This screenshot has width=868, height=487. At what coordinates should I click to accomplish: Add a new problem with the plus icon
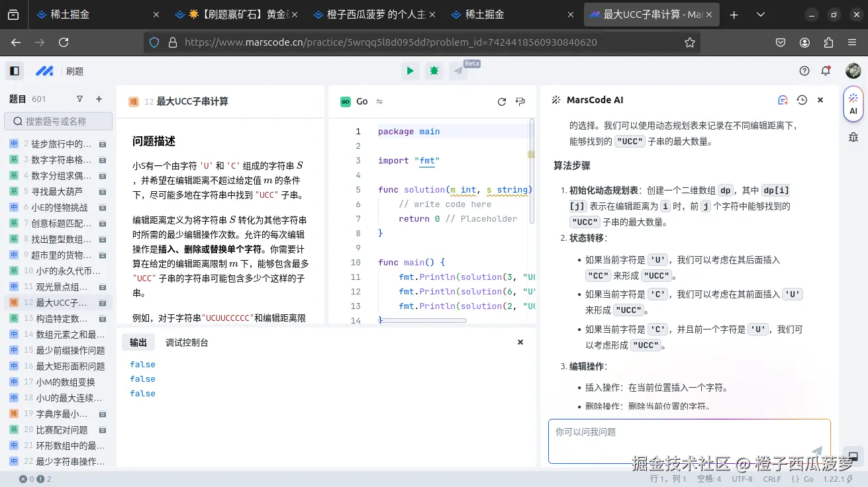tap(99, 99)
